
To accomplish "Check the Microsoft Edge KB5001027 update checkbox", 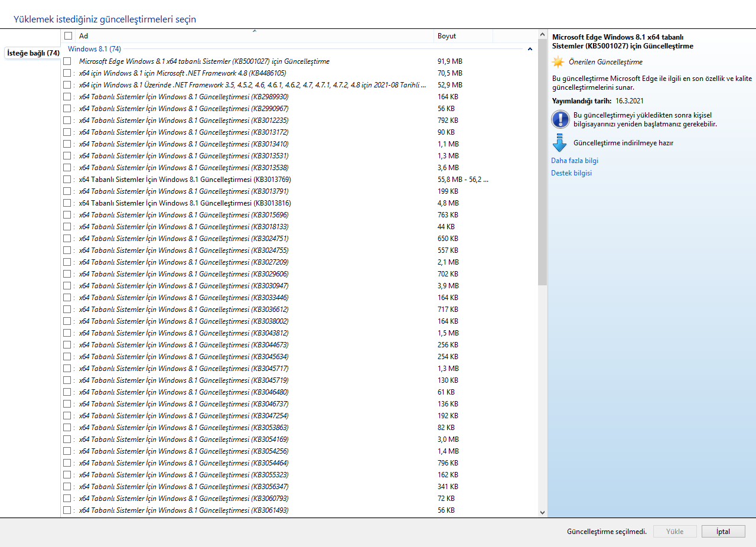I will 67,61.
